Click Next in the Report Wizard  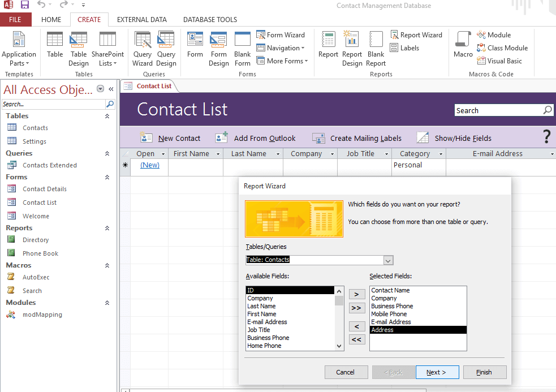pyautogui.click(x=437, y=372)
